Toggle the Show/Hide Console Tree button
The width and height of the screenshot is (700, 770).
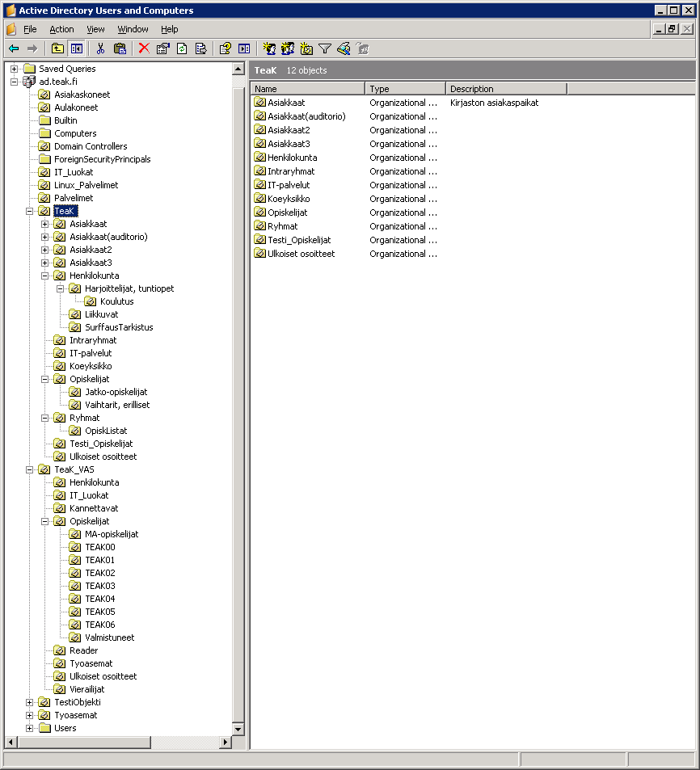pyautogui.click(x=76, y=48)
